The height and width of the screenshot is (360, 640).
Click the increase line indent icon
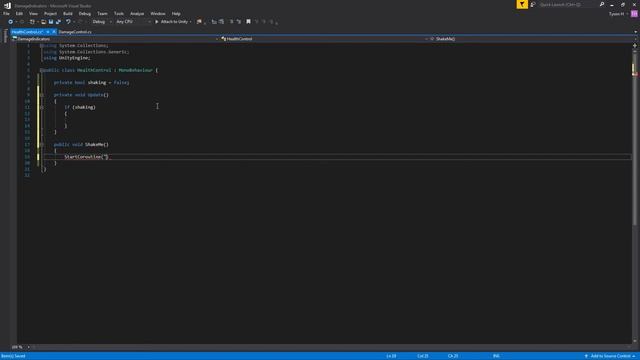click(221, 22)
